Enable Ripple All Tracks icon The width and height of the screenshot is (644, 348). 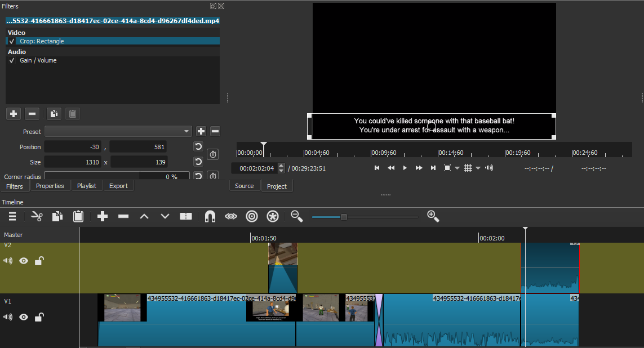coord(273,216)
